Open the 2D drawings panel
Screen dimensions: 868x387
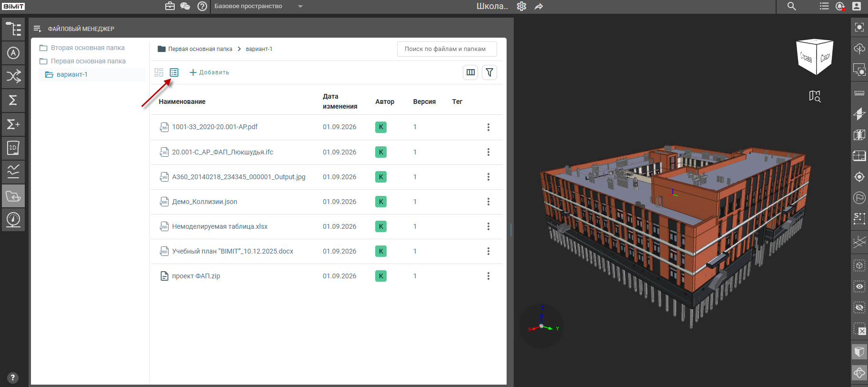point(13,148)
